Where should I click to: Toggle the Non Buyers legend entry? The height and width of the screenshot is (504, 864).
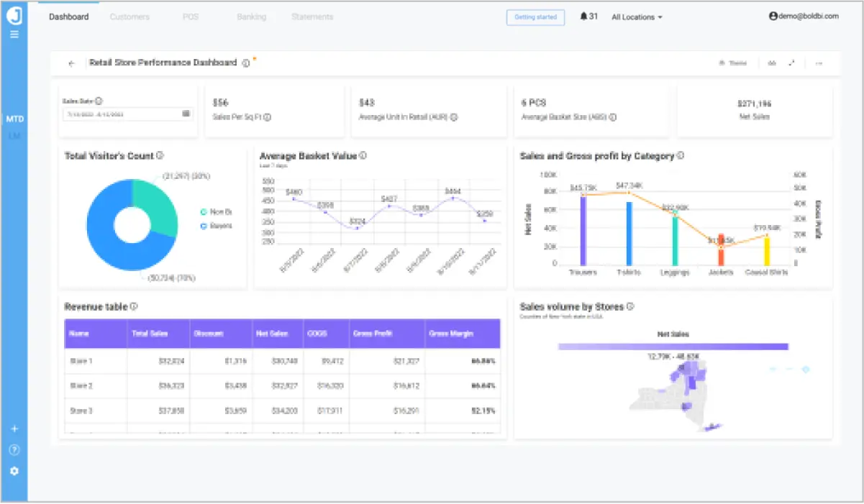214,212
